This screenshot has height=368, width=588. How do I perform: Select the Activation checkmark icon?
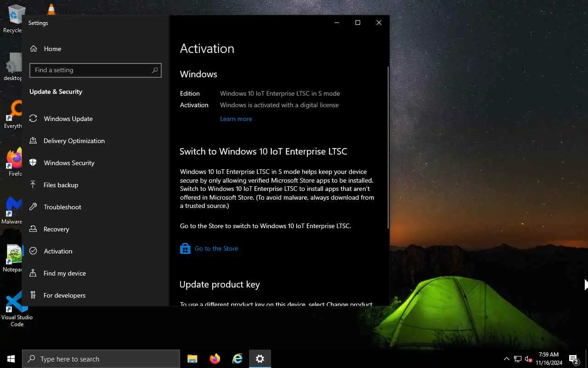point(33,251)
